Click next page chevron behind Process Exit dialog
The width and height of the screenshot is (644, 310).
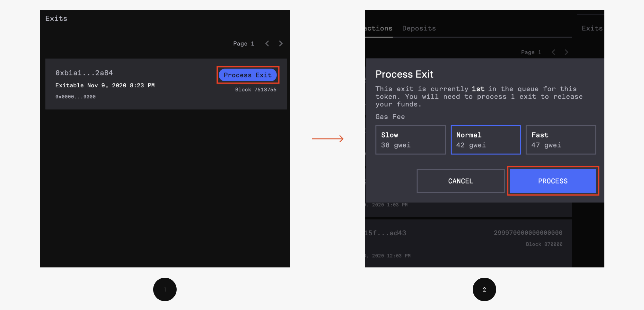click(566, 52)
